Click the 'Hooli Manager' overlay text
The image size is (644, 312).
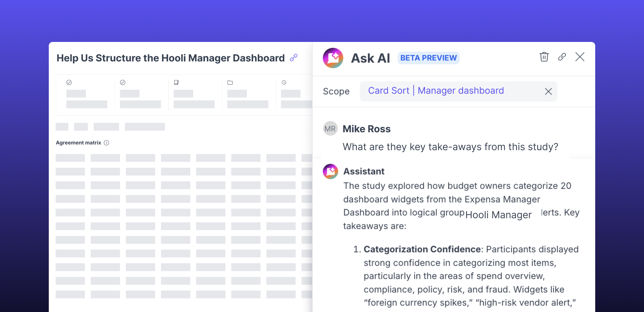(498, 215)
